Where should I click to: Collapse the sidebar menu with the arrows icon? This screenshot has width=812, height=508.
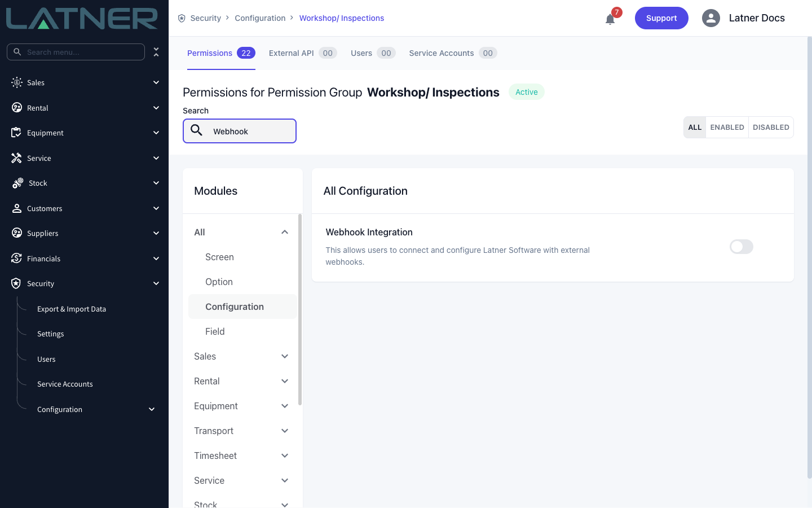[x=156, y=52]
